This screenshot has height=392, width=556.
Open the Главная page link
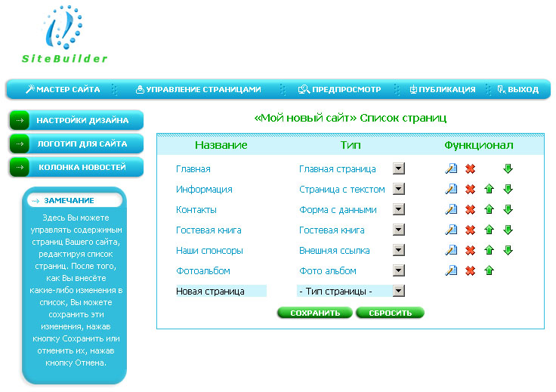193,169
